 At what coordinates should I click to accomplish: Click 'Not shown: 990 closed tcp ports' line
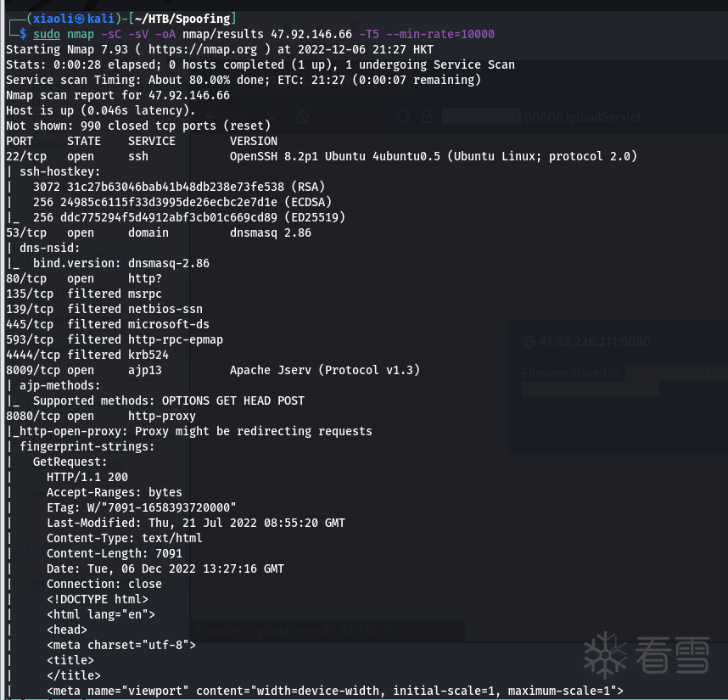(x=138, y=126)
